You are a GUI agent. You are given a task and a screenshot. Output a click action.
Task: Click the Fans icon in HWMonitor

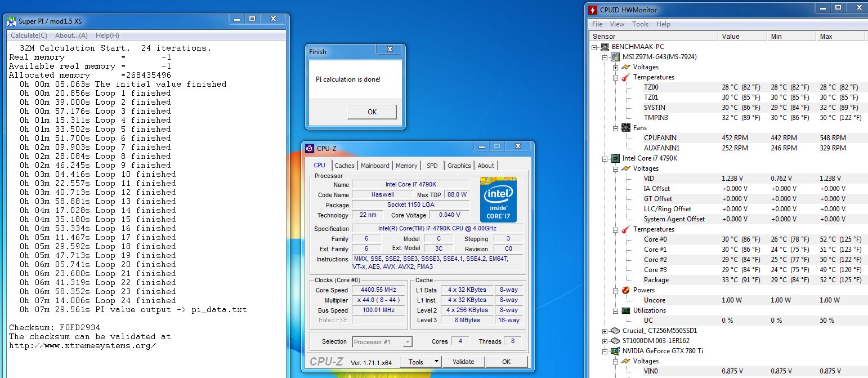pyautogui.click(x=625, y=128)
